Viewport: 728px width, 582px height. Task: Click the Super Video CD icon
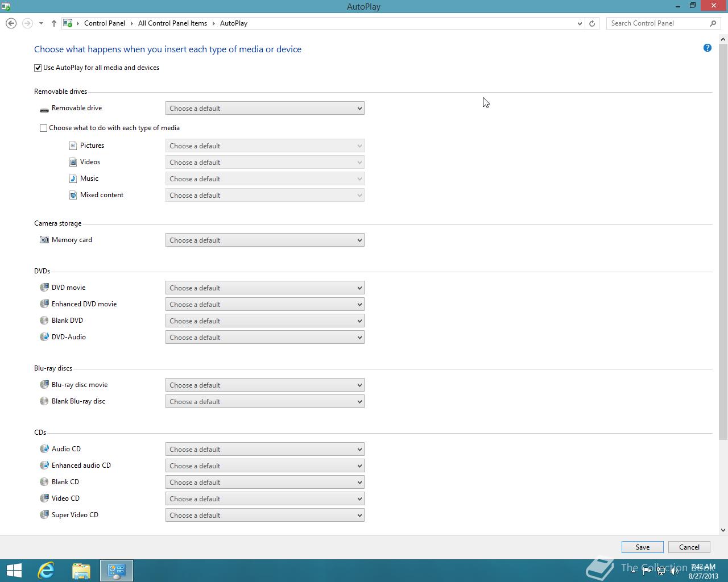coord(44,515)
